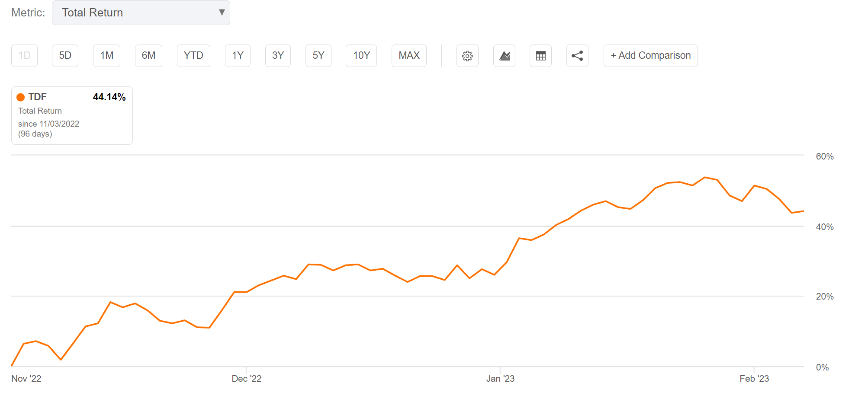Image resolution: width=868 pixels, height=402 pixels.
Task: Click the 'Metric:' label
Action: (28, 13)
